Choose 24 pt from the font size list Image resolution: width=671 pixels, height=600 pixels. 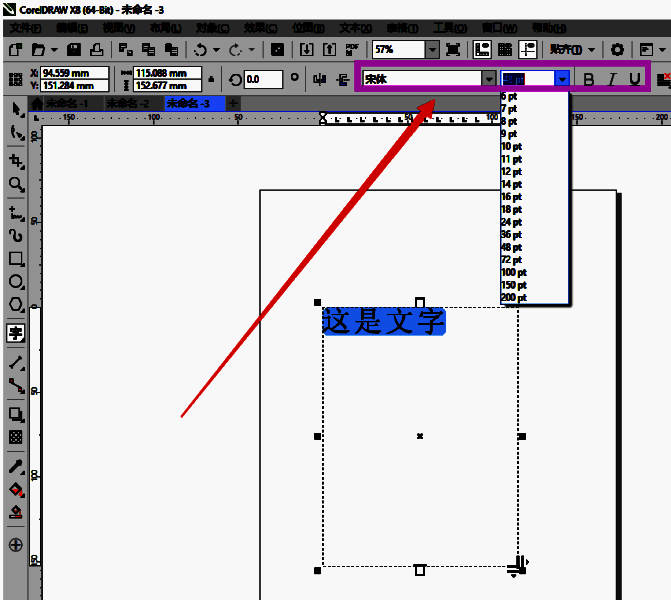click(511, 222)
